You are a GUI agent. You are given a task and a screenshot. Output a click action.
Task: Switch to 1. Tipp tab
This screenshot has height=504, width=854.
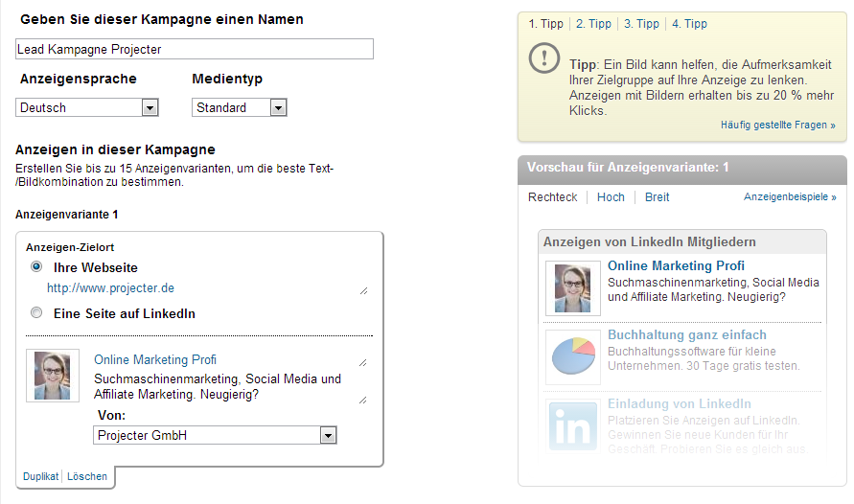[x=545, y=24]
